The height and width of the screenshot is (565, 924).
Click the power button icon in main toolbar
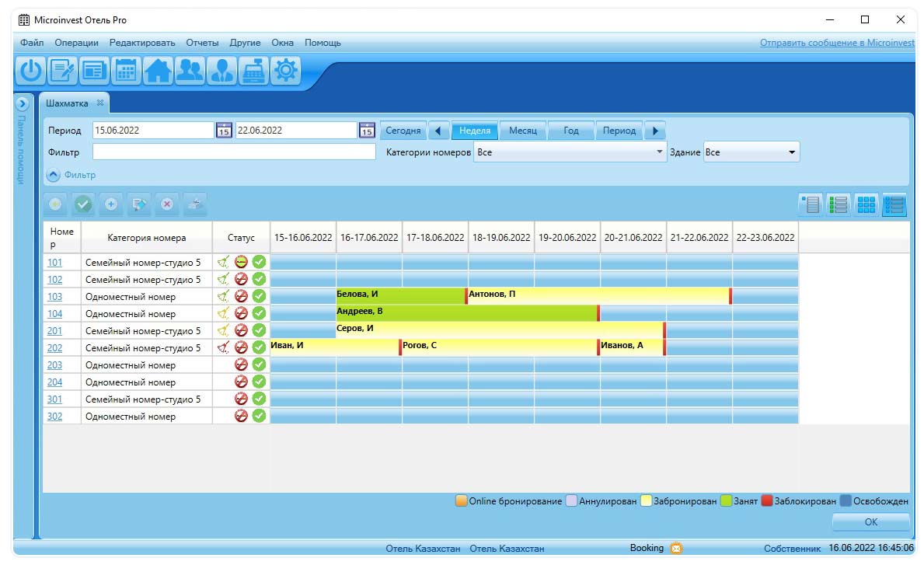(x=30, y=71)
